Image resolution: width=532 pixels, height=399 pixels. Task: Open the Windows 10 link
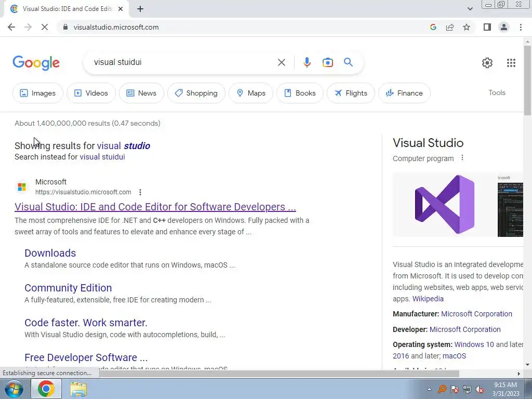474,344
